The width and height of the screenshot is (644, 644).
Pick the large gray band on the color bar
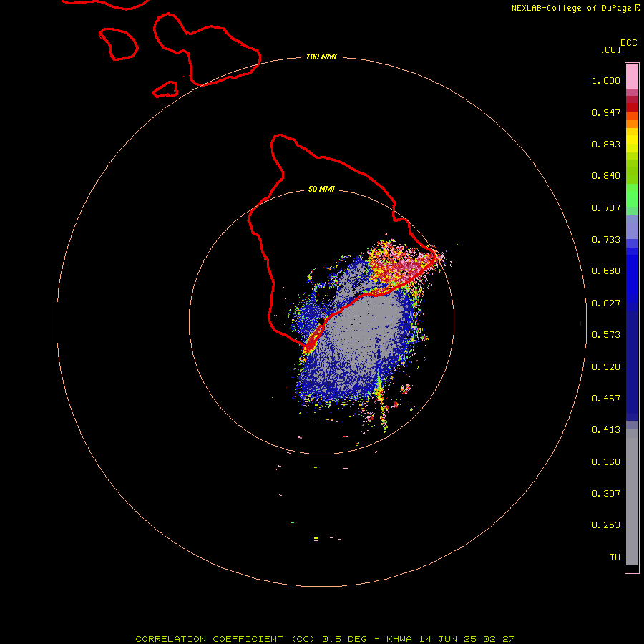(x=632, y=497)
